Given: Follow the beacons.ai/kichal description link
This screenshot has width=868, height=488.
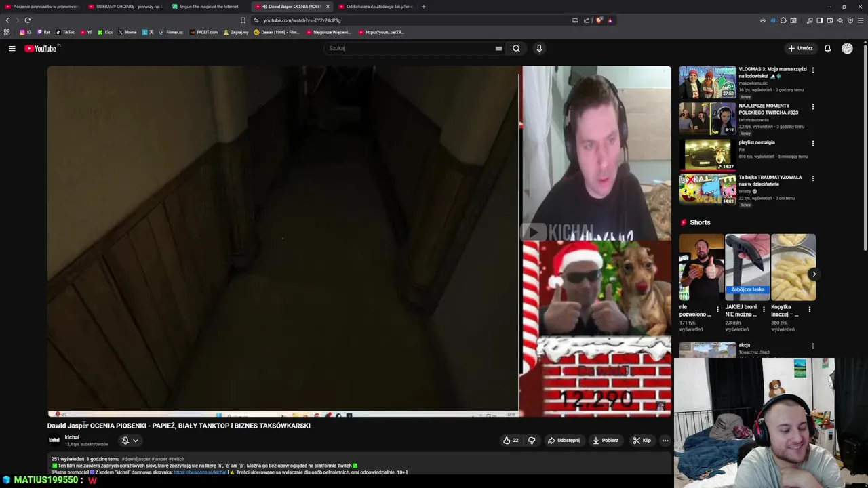Looking at the screenshot, I should (x=199, y=472).
